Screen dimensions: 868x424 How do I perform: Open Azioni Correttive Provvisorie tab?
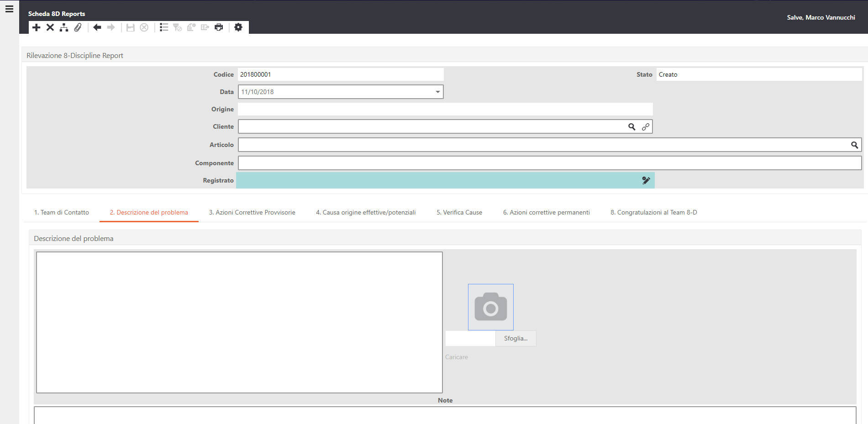[x=252, y=213]
